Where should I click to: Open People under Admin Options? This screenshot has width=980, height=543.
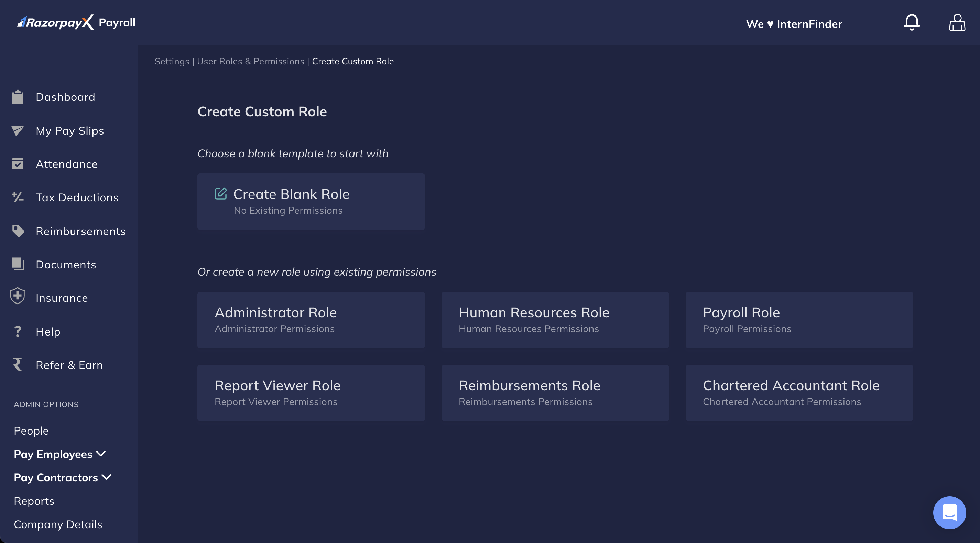(31, 431)
